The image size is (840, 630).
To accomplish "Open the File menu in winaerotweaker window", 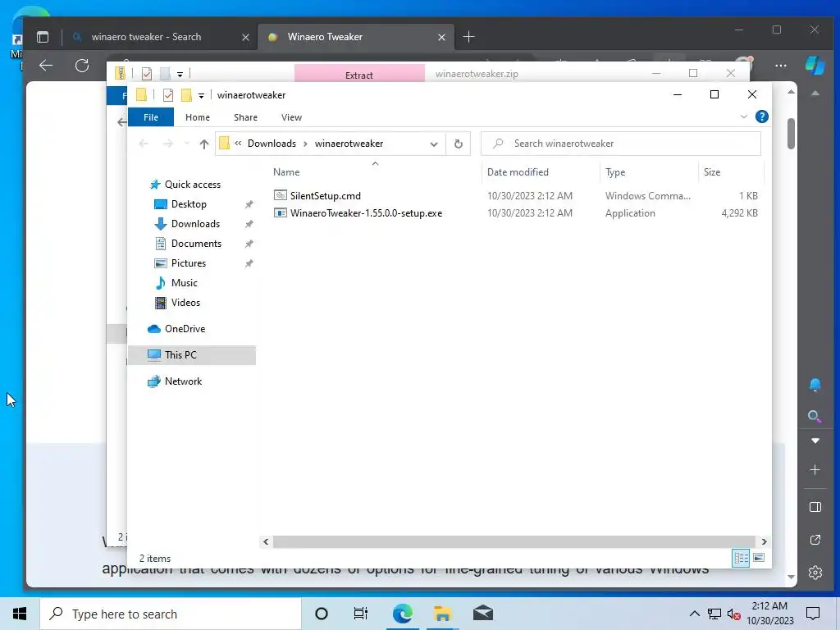I will (x=151, y=117).
